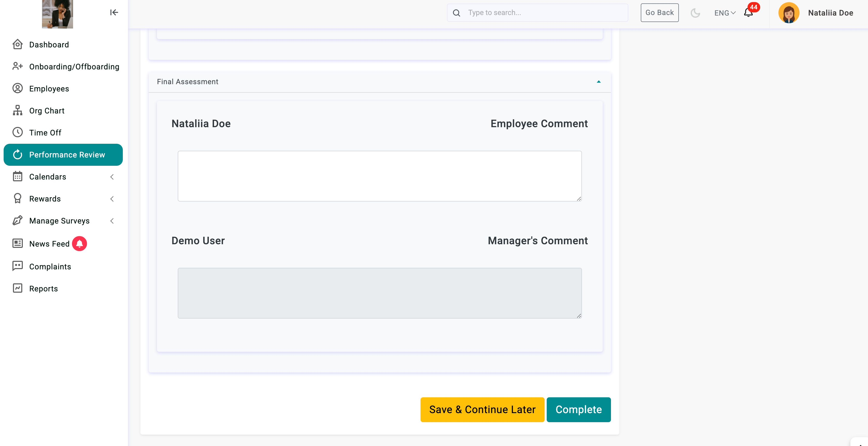868x446 pixels.
Task: Click the News Feed newspaper icon
Action: click(18, 243)
